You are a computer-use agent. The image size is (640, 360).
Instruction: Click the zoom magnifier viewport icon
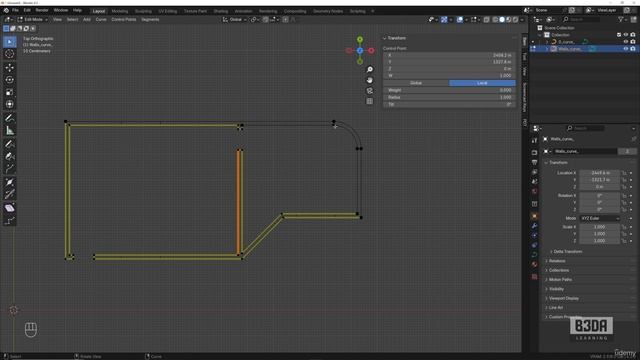click(369, 70)
